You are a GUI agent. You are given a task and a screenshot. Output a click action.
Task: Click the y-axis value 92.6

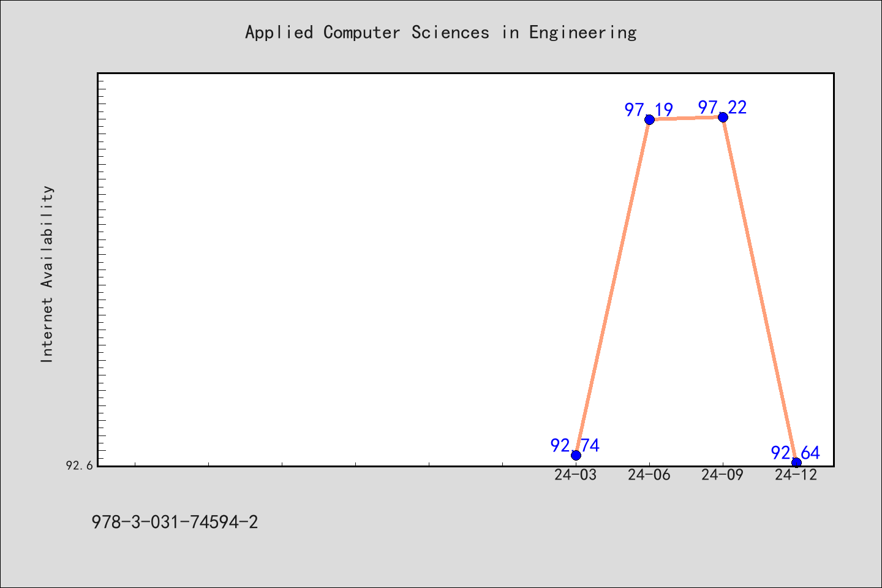point(80,466)
